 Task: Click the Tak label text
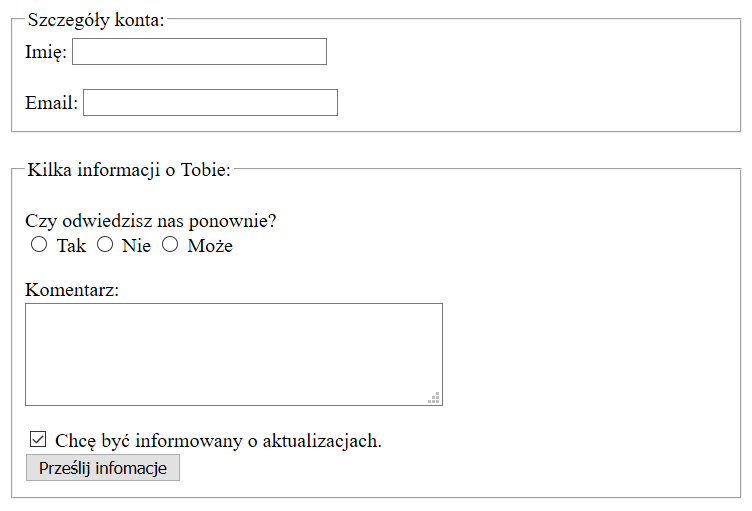point(71,246)
